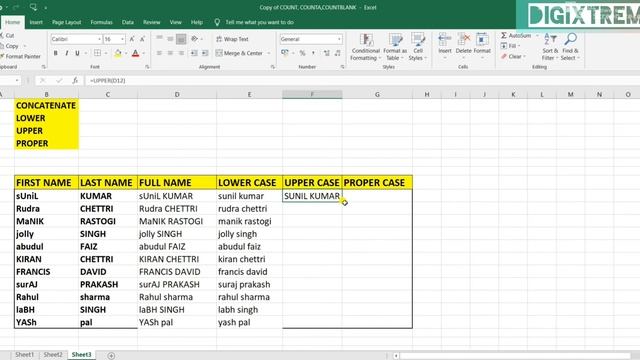The width and height of the screenshot is (640, 360).
Task: Add a new sheet button
Action: pos(111,356)
